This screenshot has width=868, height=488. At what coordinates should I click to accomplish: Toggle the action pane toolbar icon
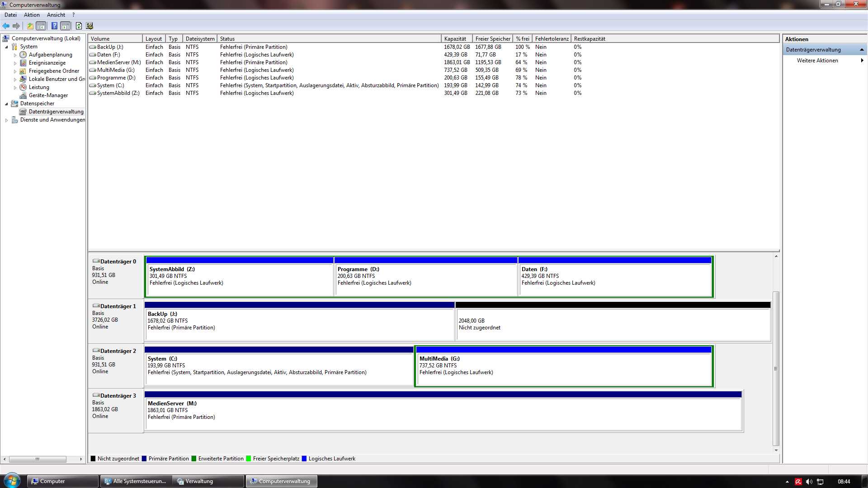pyautogui.click(x=66, y=26)
